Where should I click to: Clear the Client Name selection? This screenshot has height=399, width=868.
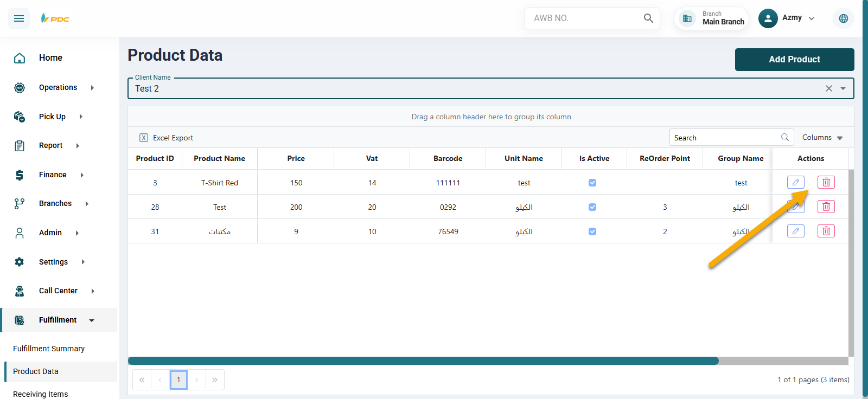coord(829,88)
